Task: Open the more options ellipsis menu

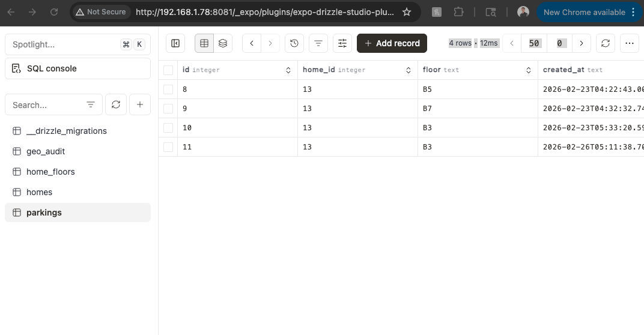Action: click(629, 43)
